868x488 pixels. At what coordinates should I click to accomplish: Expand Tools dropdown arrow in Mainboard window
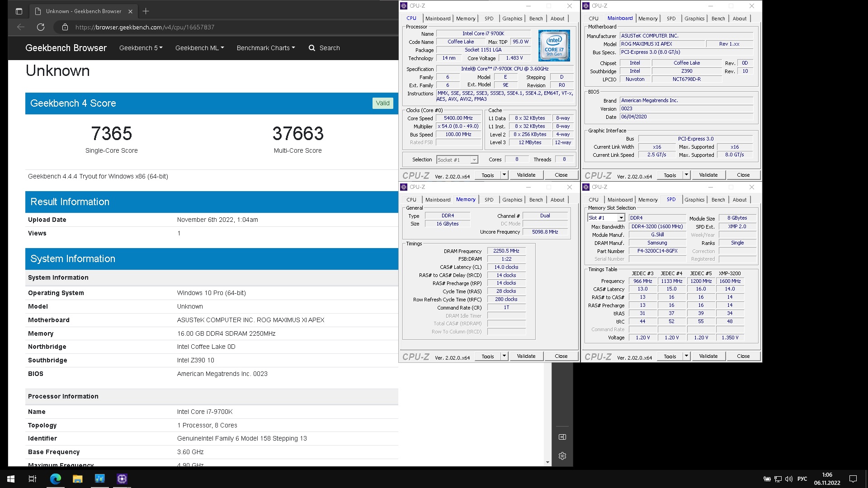point(686,175)
